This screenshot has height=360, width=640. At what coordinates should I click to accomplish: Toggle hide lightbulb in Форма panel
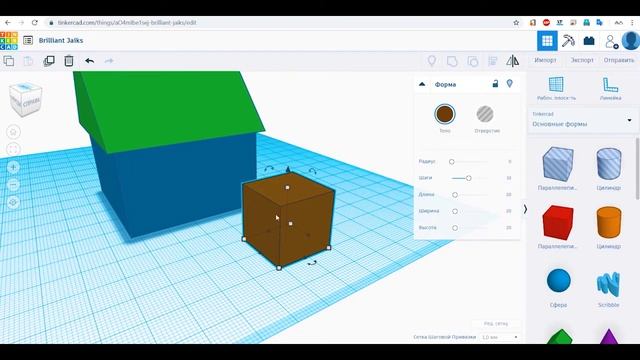[x=509, y=84]
